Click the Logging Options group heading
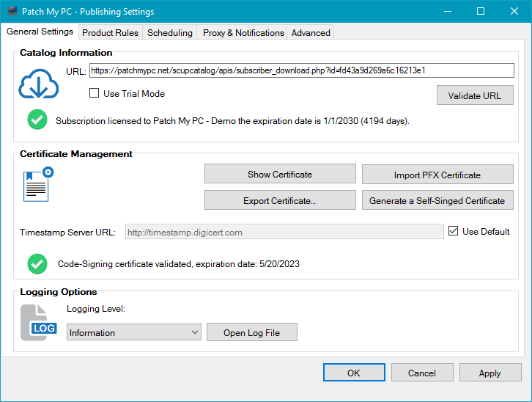The width and height of the screenshot is (532, 402). tap(59, 292)
